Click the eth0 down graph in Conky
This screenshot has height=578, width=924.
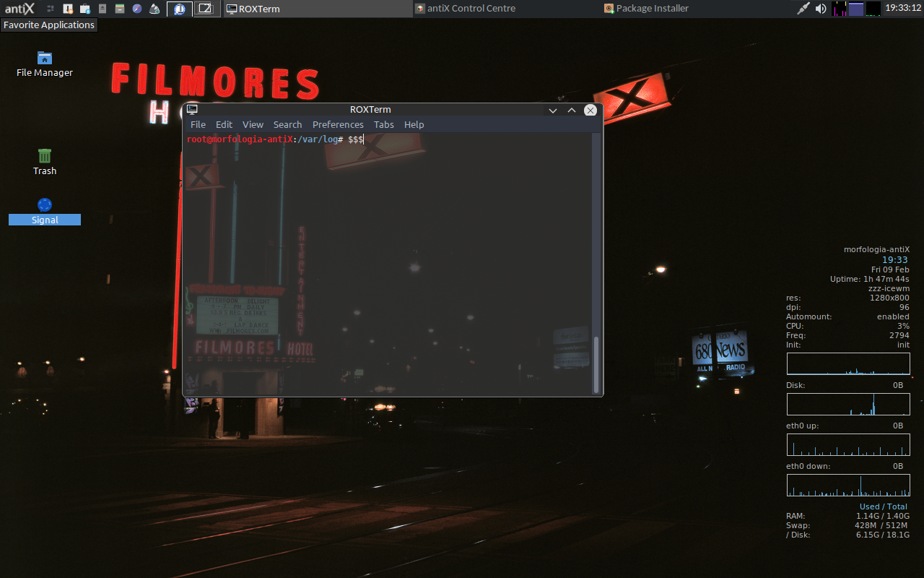pyautogui.click(x=848, y=486)
